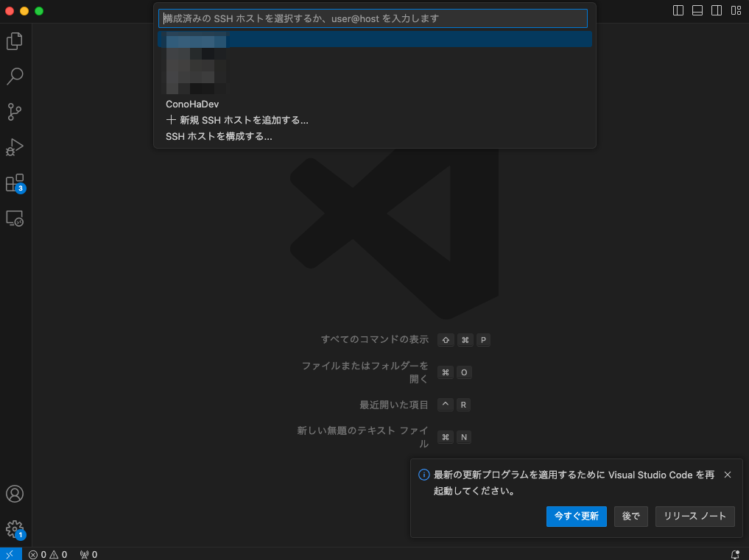Open the Accounts menu in the activity bar
Screen dimensions: 749x560
tap(15, 494)
